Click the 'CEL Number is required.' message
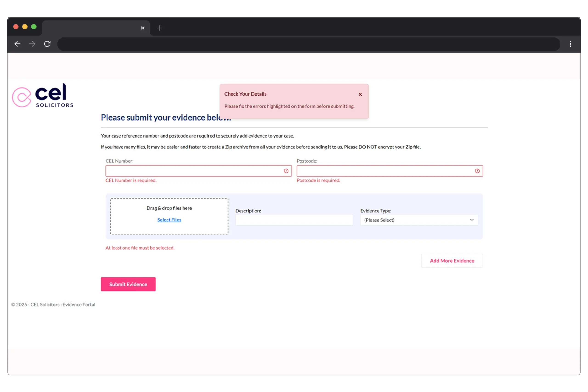The height and width of the screenshot is (392, 588). point(131,180)
